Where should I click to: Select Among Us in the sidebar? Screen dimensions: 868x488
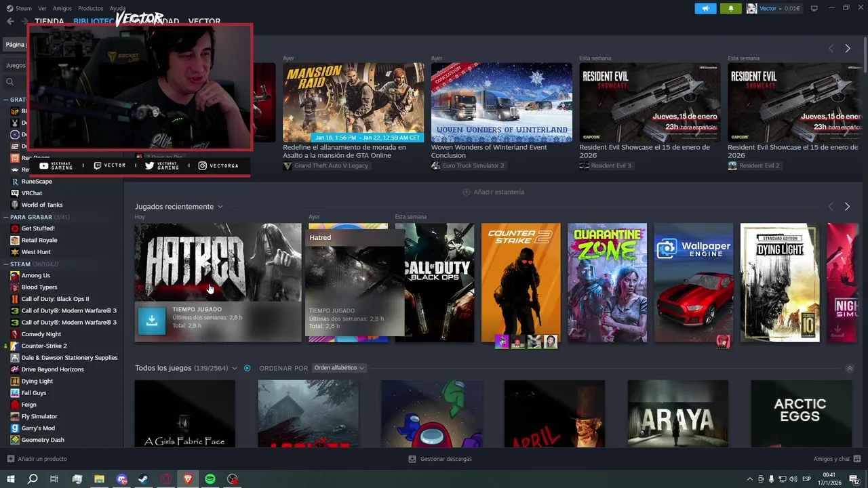pos(35,275)
